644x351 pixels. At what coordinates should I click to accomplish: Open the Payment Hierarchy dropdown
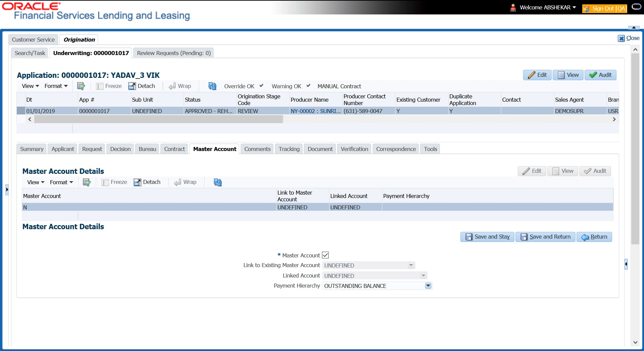coord(428,286)
